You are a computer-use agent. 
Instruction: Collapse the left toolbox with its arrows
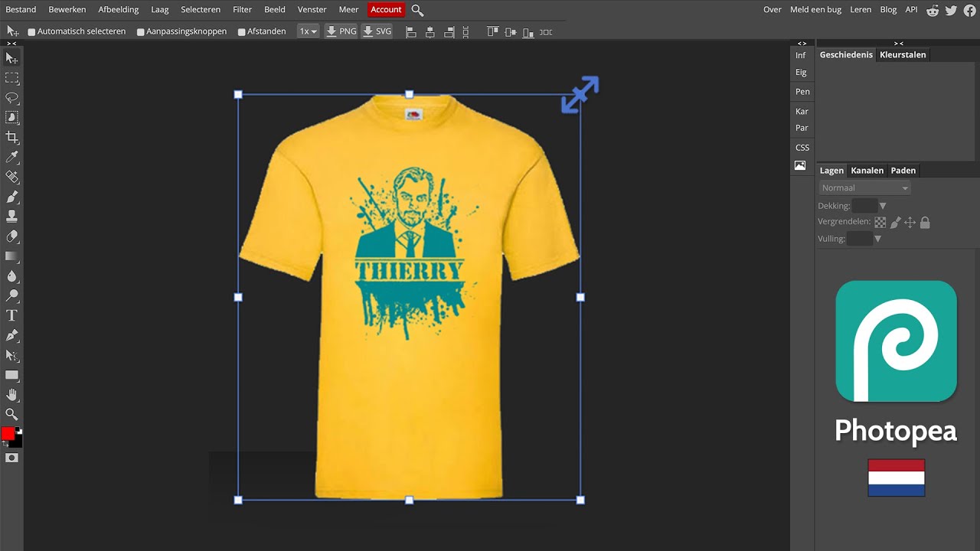(11, 44)
